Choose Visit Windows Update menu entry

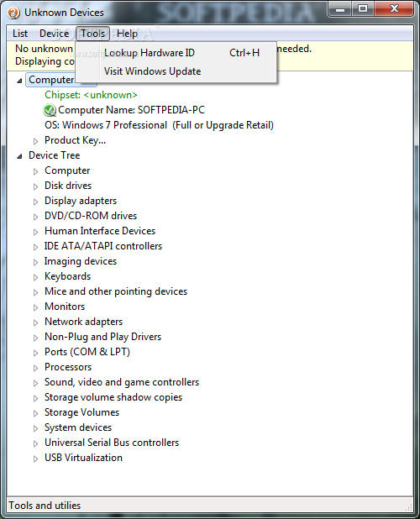point(176,71)
